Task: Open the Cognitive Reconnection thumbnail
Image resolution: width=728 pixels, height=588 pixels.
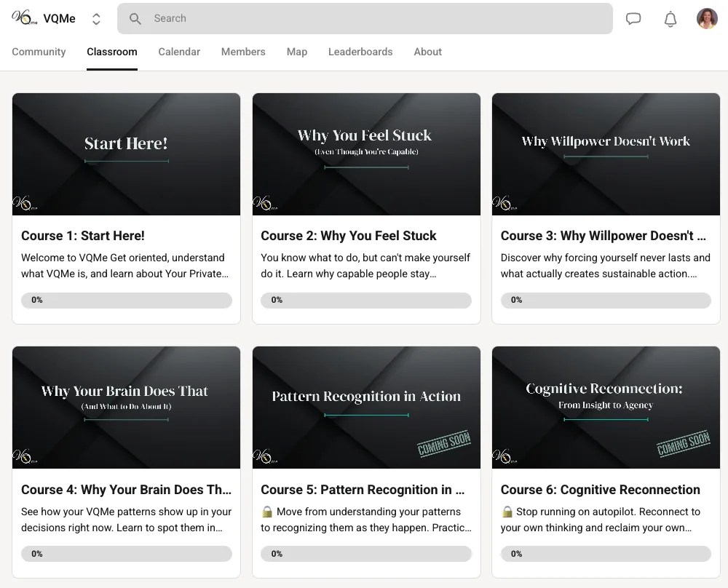Action: pos(606,408)
